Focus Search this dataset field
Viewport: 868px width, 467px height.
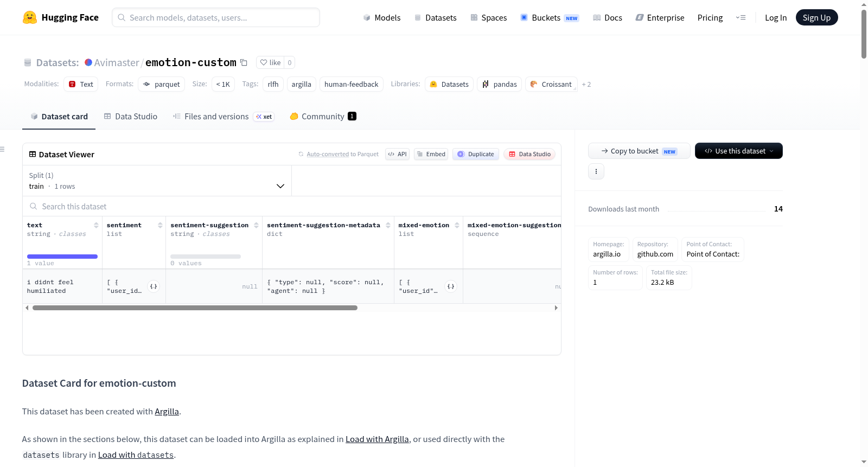click(292, 207)
